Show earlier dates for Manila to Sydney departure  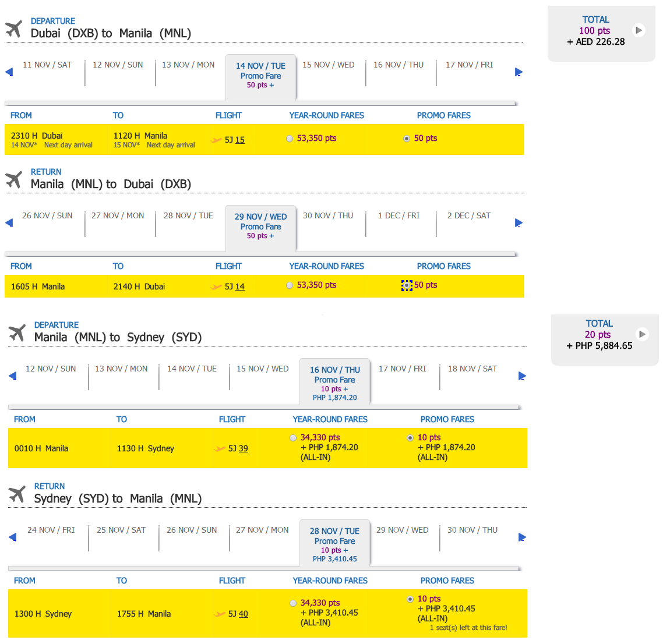[x=12, y=376]
